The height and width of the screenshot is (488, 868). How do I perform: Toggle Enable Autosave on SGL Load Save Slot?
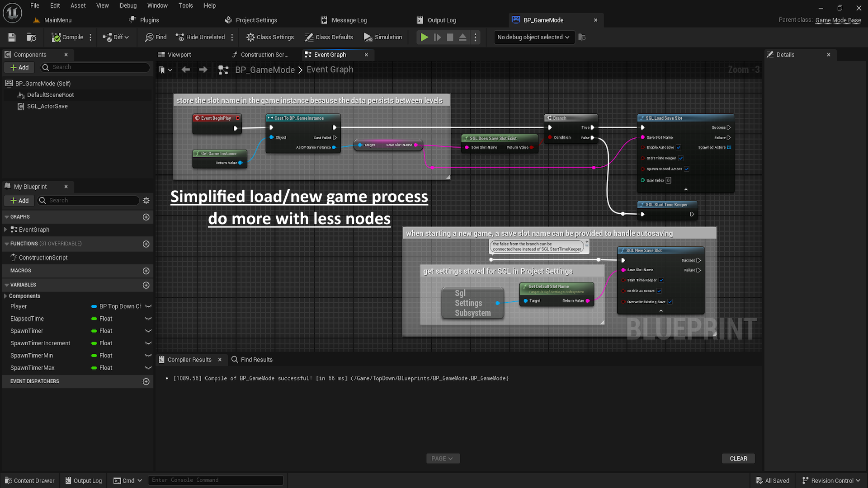(x=679, y=148)
